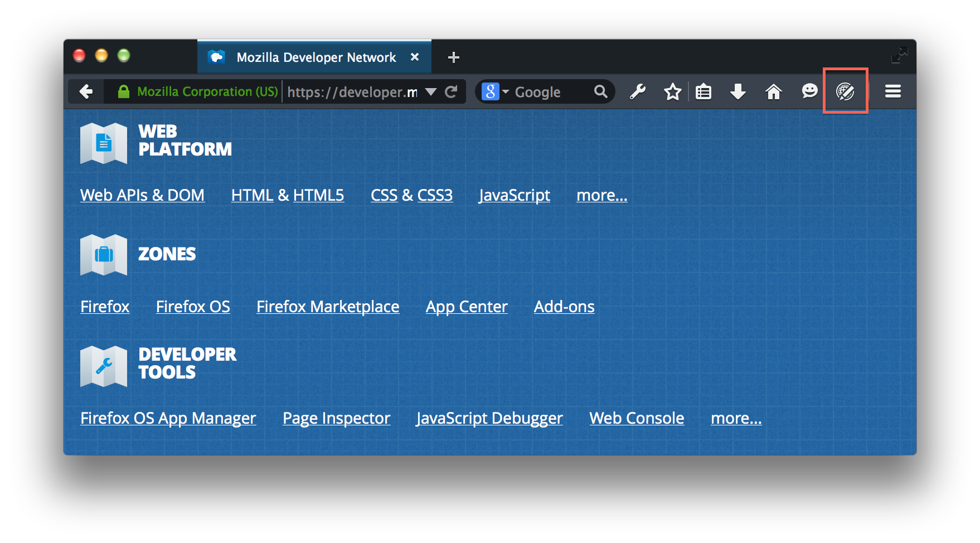
Task: Open the JavaScript link
Action: pos(515,196)
